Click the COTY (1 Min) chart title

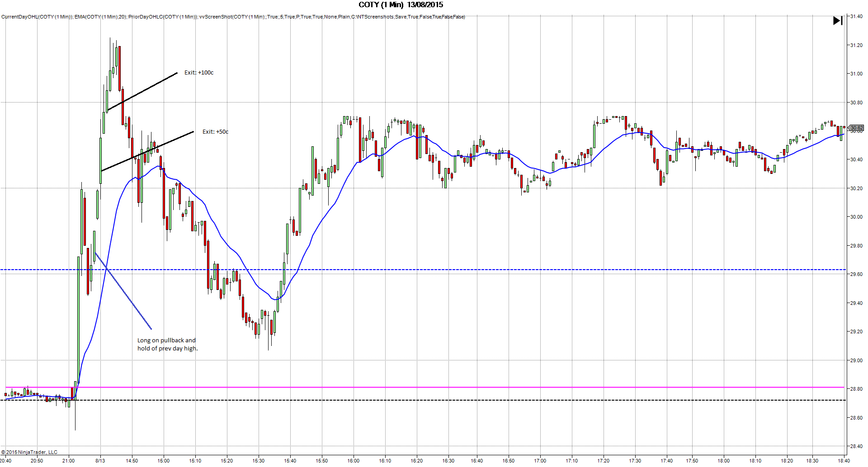[401, 5]
